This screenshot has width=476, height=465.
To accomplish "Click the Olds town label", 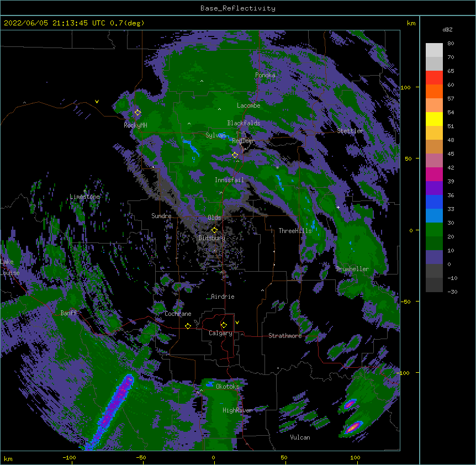I will point(214,218).
